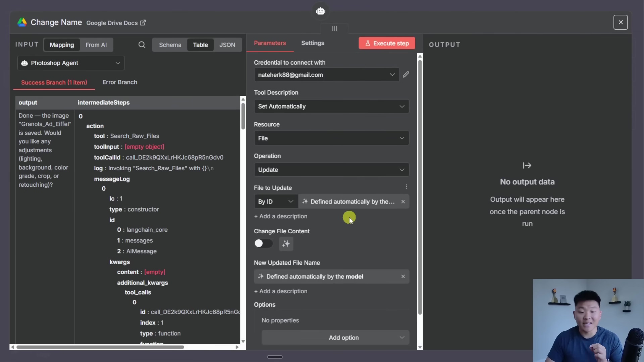Select the Schema view tab

tap(170, 45)
